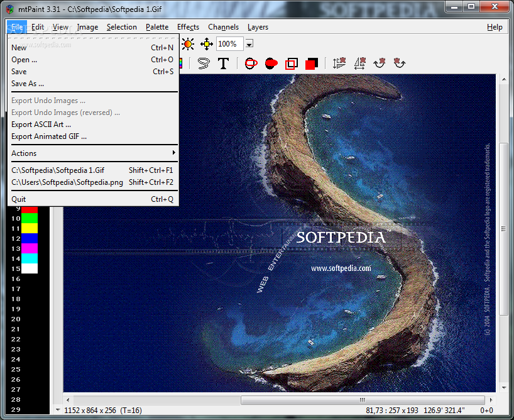Open the Layers menu
The width and height of the screenshot is (514, 420).
[258, 27]
